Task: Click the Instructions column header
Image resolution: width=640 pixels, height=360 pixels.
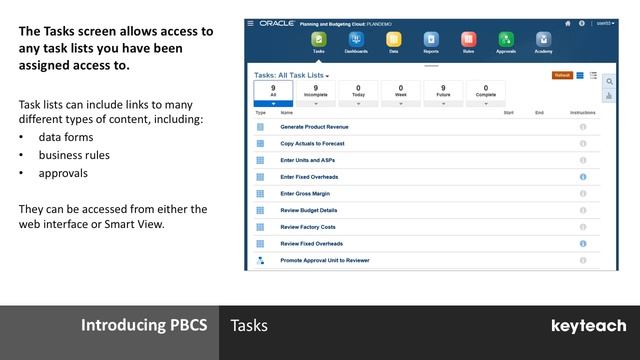Action: [x=582, y=113]
